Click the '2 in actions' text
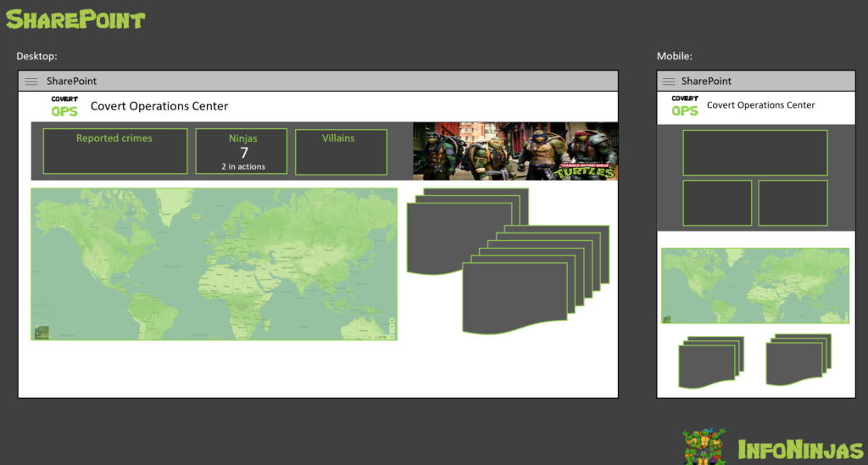The image size is (868, 465). tap(243, 166)
